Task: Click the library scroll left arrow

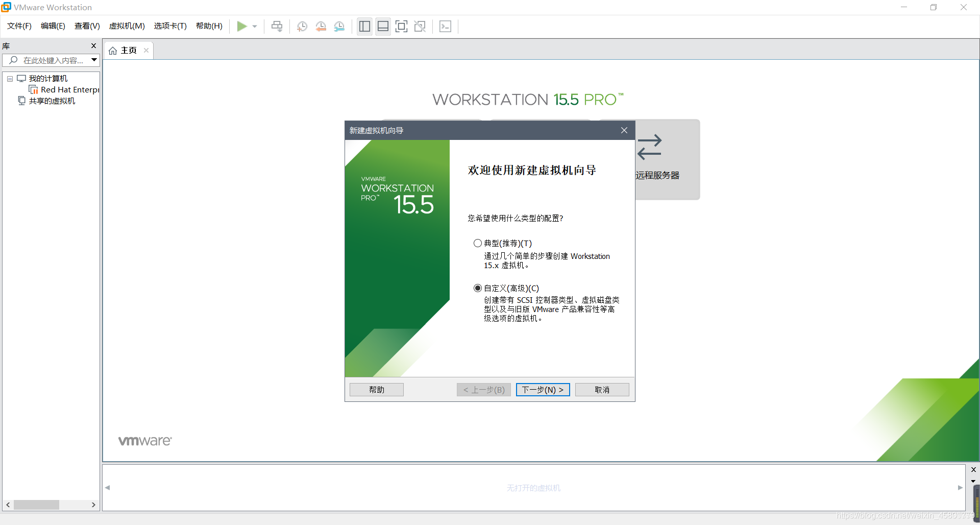Action: [8, 505]
